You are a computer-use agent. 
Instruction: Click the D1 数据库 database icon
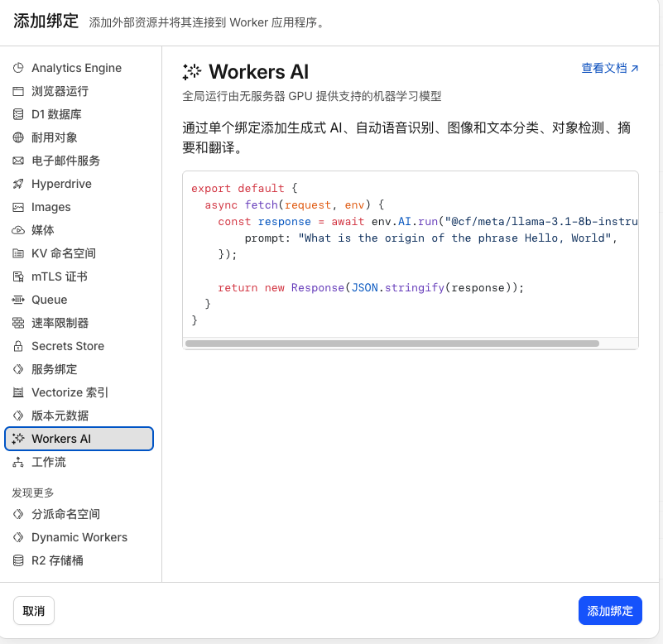tap(18, 114)
